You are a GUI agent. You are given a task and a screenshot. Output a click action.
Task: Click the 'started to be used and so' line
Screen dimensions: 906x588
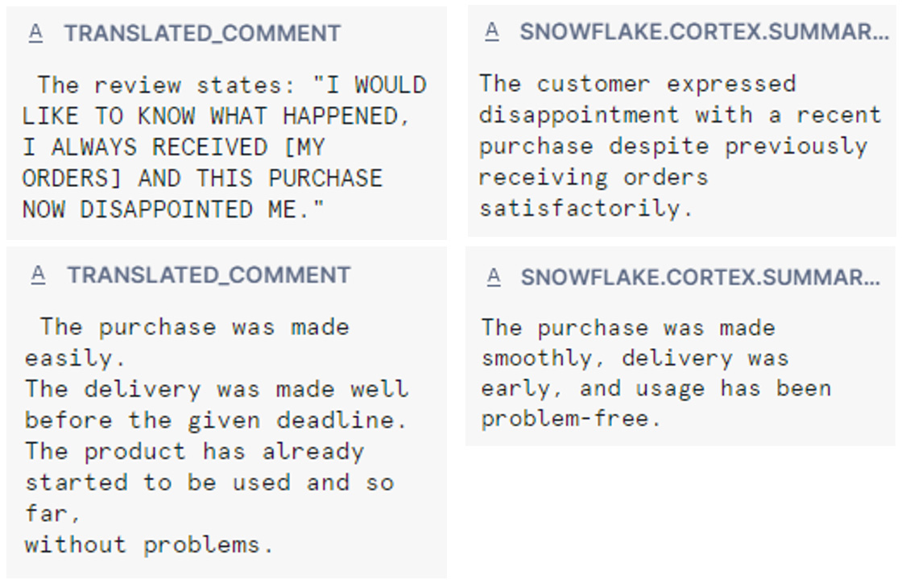click(209, 482)
